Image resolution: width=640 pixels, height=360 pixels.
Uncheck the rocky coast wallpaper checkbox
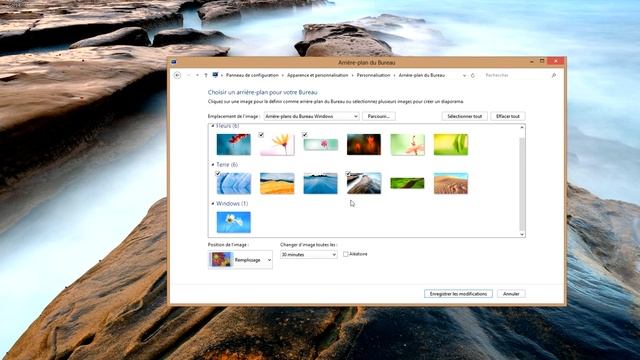pos(348,173)
